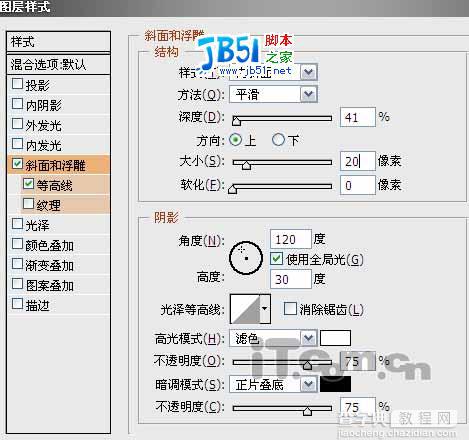Click the 软化 input field showing 0
The height and width of the screenshot is (440, 469).
(x=358, y=185)
